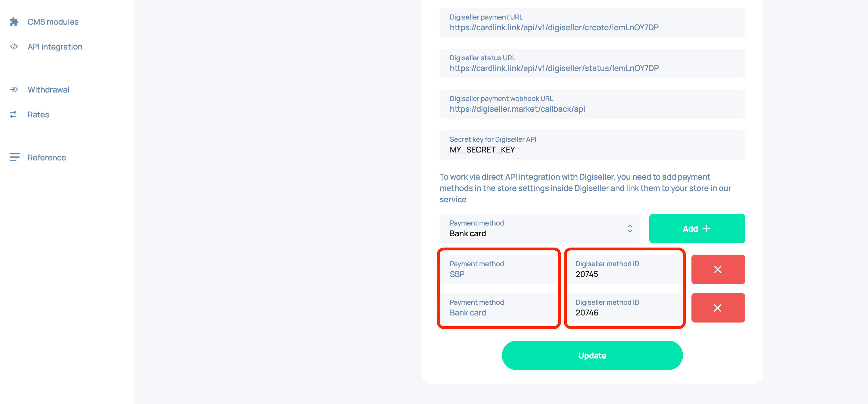Open CMS modules menu item
This screenshot has height=404, width=868.
pyautogui.click(x=53, y=22)
